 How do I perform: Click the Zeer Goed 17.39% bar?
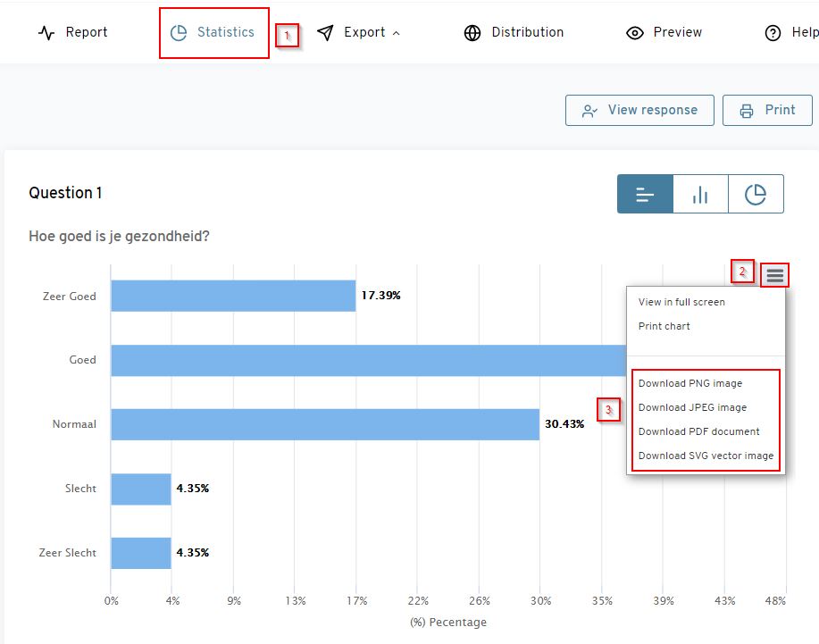pyautogui.click(x=233, y=296)
